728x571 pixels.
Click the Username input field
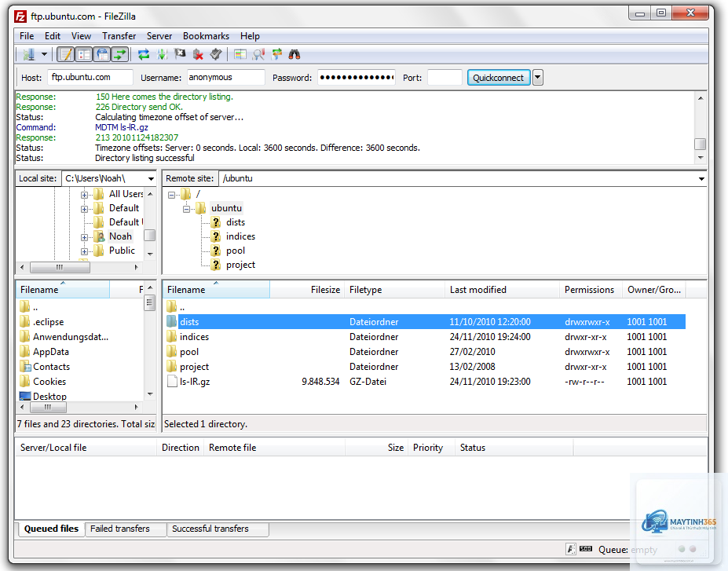pos(225,78)
